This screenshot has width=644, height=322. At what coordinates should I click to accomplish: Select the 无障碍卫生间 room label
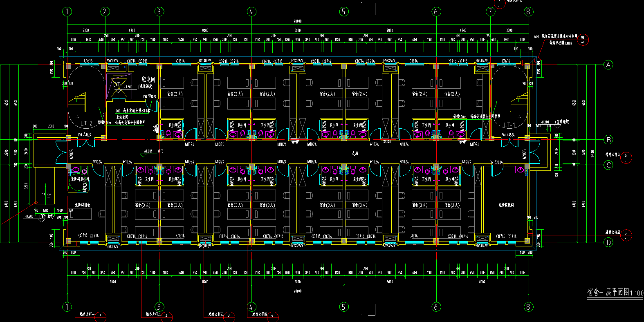coord(79,179)
